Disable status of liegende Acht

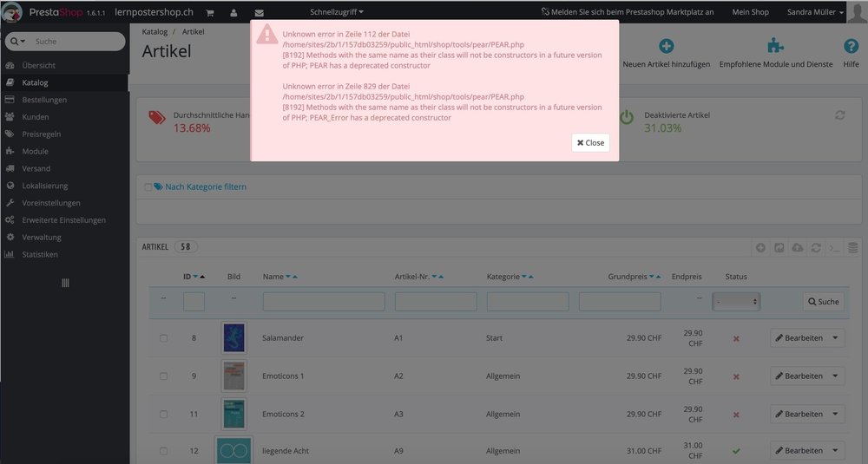[736, 451]
